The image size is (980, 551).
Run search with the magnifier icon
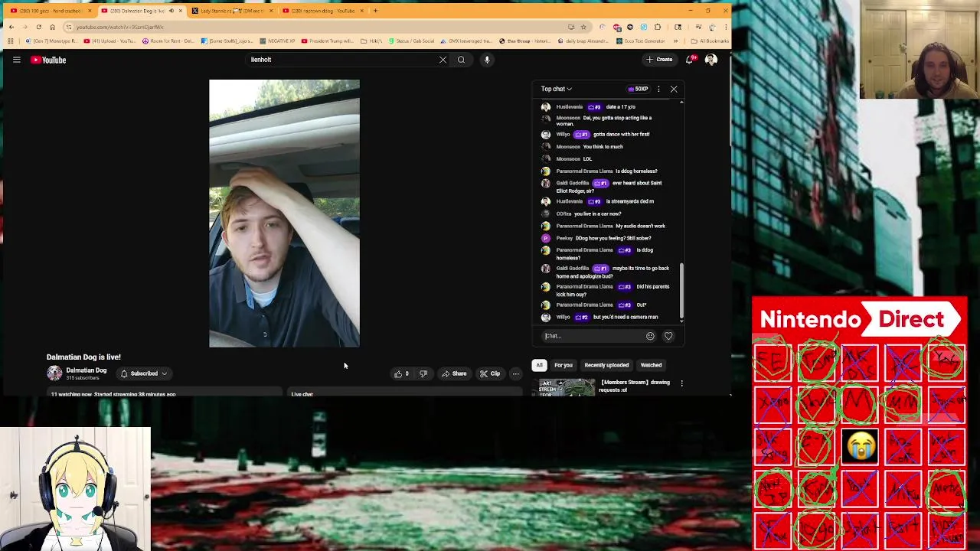pos(461,60)
